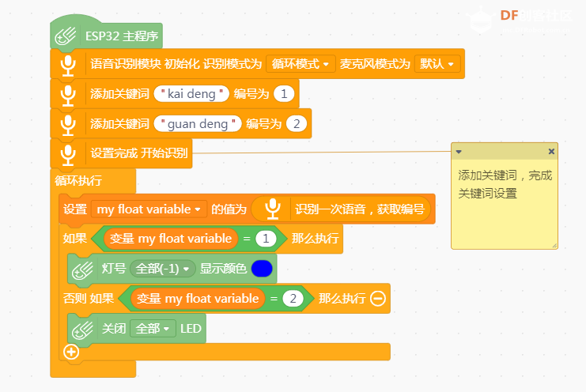Click the 识别一次语音，获取编号 text
This screenshot has height=392, width=586.
(x=360, y=209)
